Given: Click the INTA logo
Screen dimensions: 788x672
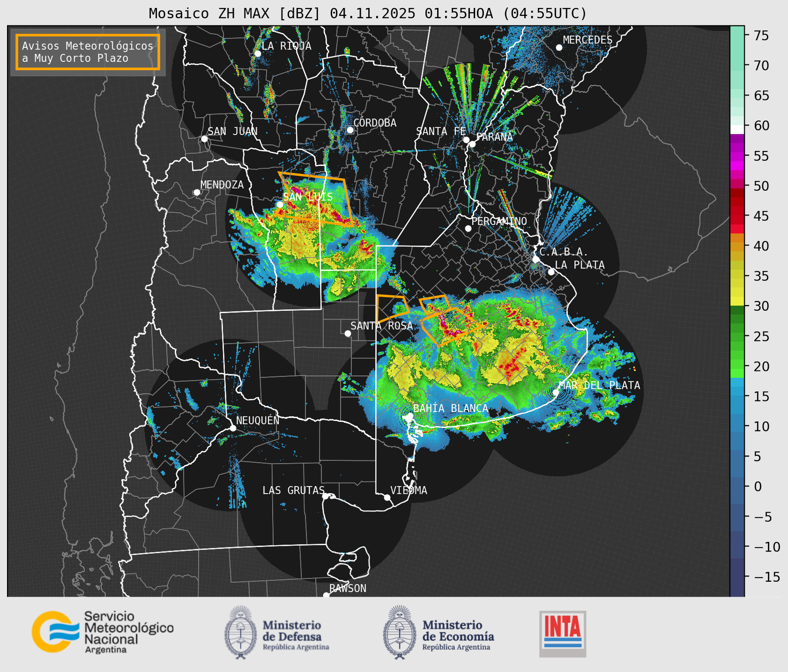Looking at the screenshot, I should point(562,634).
